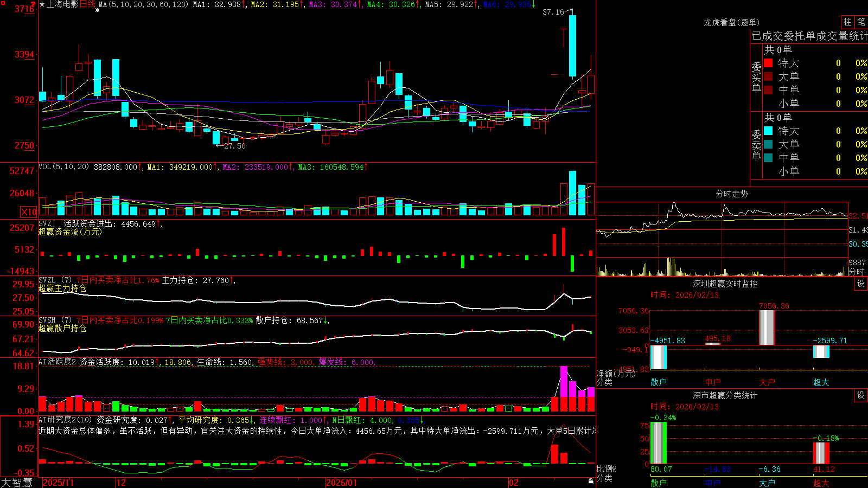Click the 495.18 中户 value in the real-time monitor
868x488 pixels.
tap(717, 338)
